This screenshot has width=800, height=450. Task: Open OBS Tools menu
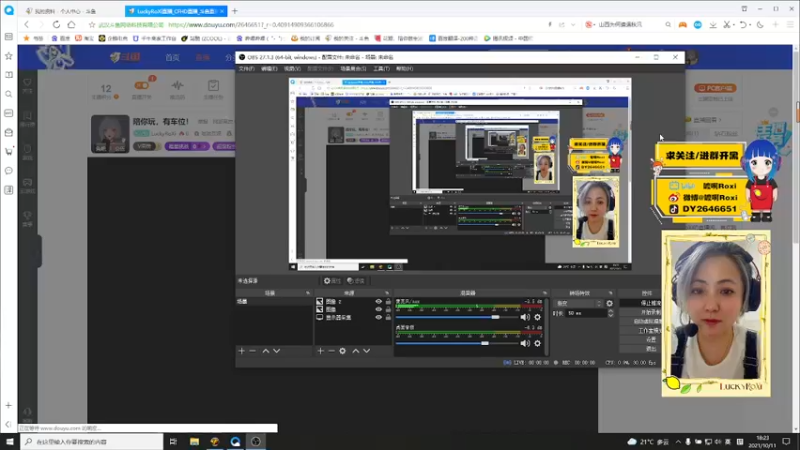381,68
